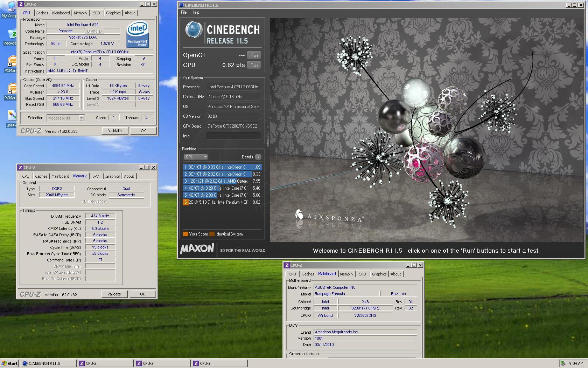
Task: Select ranking row 3 AMD Opteron 7.95
Action: coord(222,181)
